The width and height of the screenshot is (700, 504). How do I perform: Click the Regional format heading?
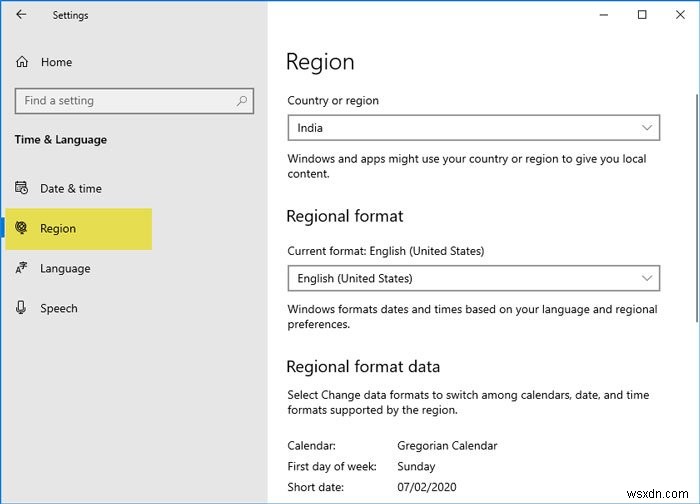[345, 216]
